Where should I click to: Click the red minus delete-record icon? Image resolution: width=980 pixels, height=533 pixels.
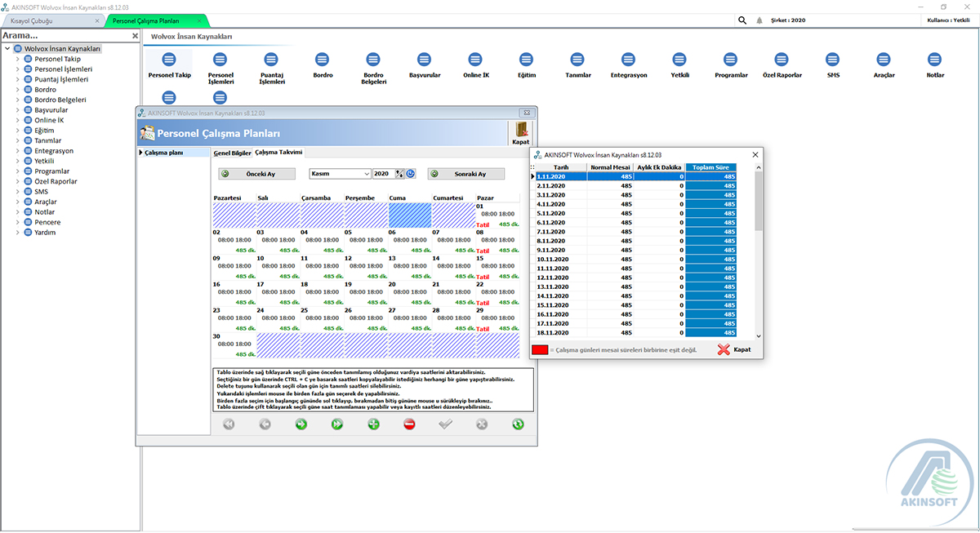coord(409,424)
